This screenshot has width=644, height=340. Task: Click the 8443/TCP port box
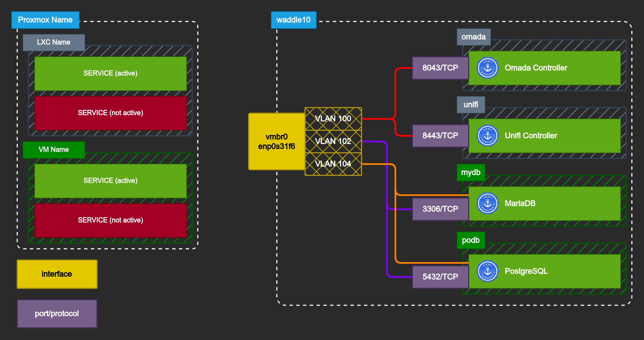(x=440, y=136)
